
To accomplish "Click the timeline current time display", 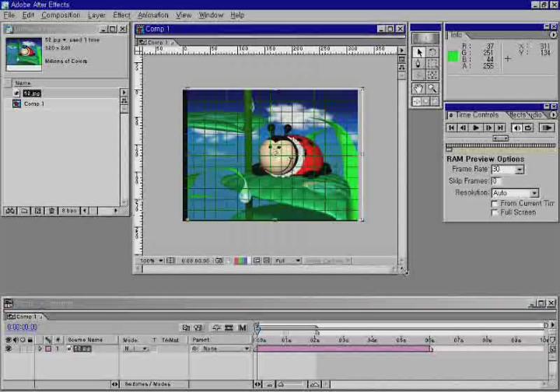I will pos(22,327).
